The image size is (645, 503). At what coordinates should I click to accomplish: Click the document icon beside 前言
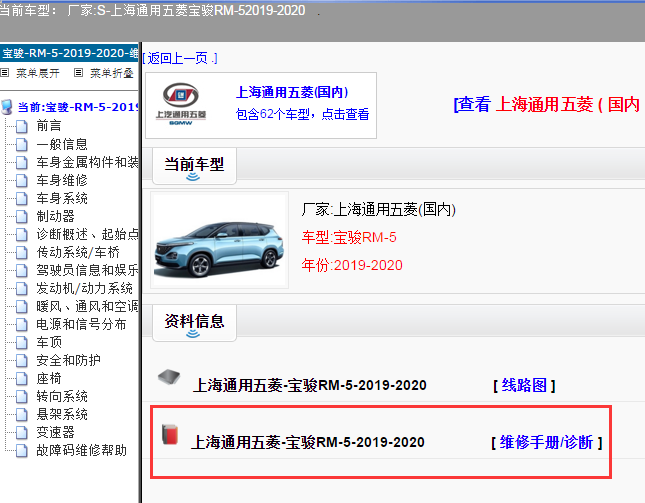[22, 126]
